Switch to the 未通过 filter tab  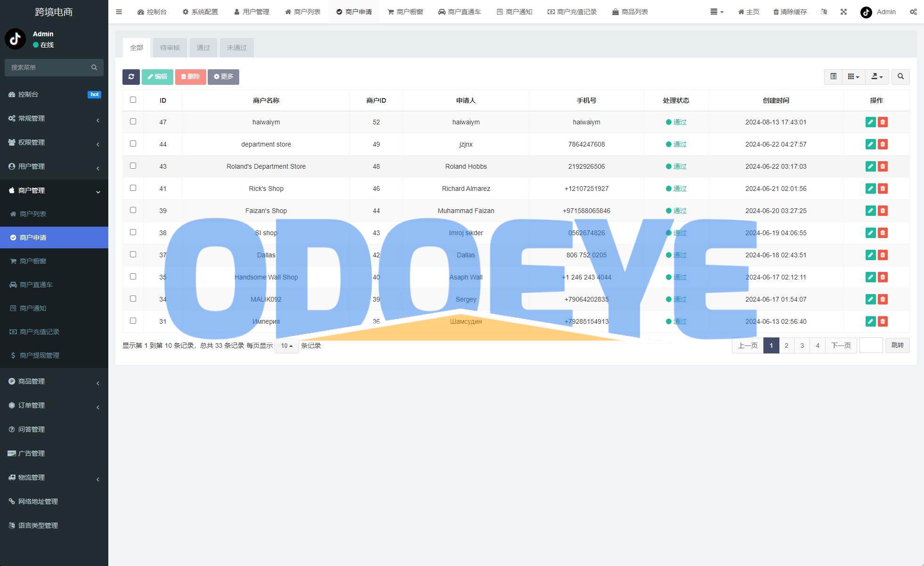tap(237, 48)
